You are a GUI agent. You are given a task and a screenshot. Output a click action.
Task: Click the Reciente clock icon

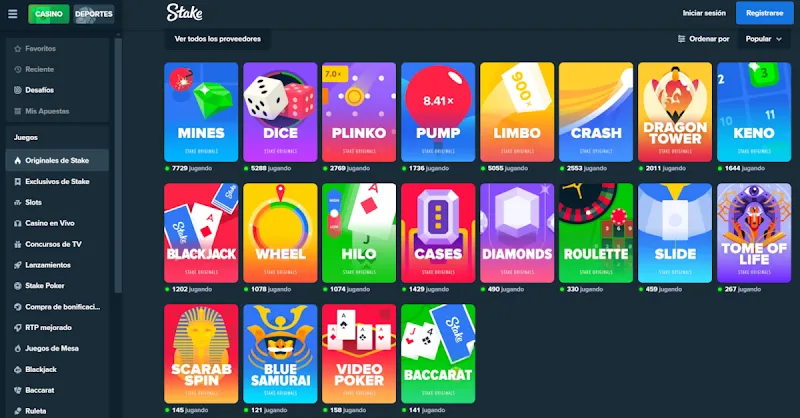click(x=17, y=69)
